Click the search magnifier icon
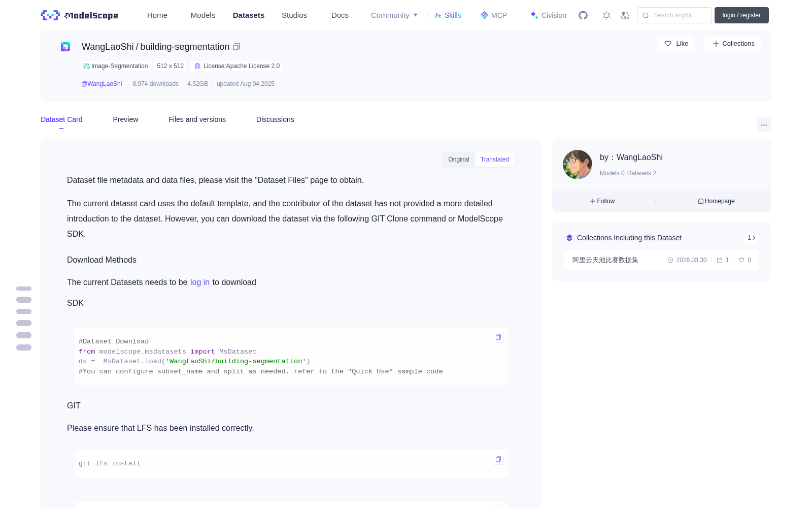Screen dimensions: 812x508 (646, 15)
